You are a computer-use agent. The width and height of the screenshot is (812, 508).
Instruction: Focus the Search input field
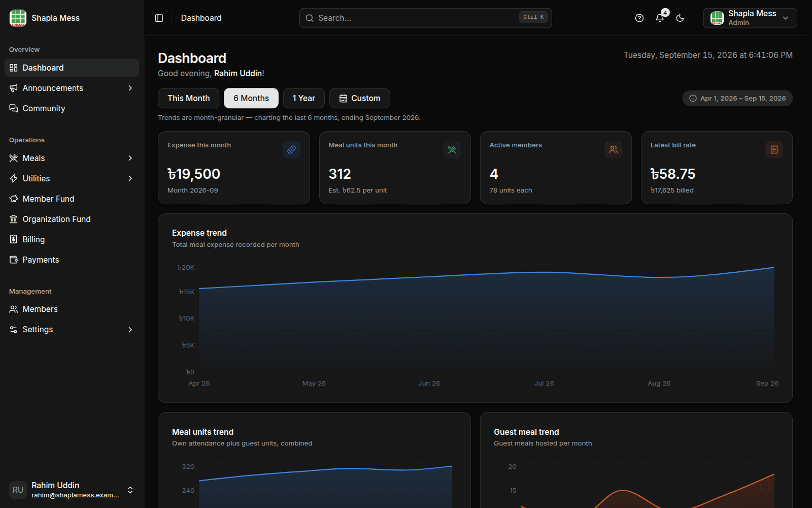(x=425, y=18)
